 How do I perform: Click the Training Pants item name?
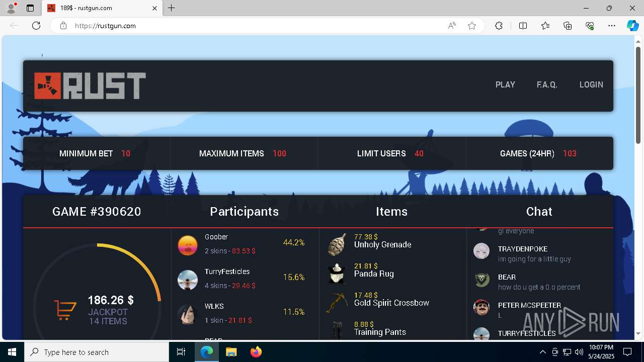380,332
